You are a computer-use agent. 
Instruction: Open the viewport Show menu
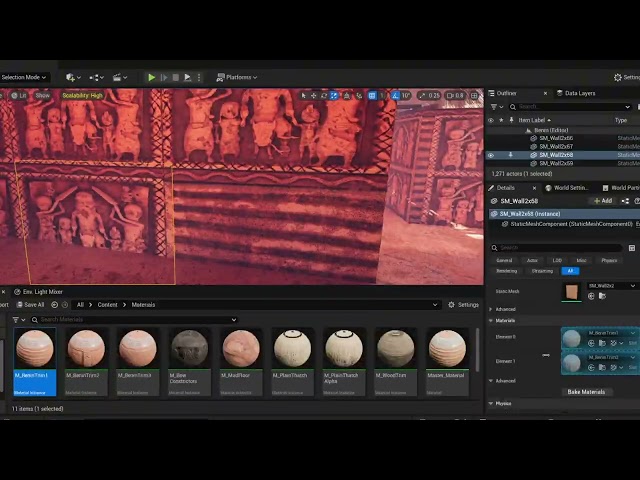pos(42,96)
